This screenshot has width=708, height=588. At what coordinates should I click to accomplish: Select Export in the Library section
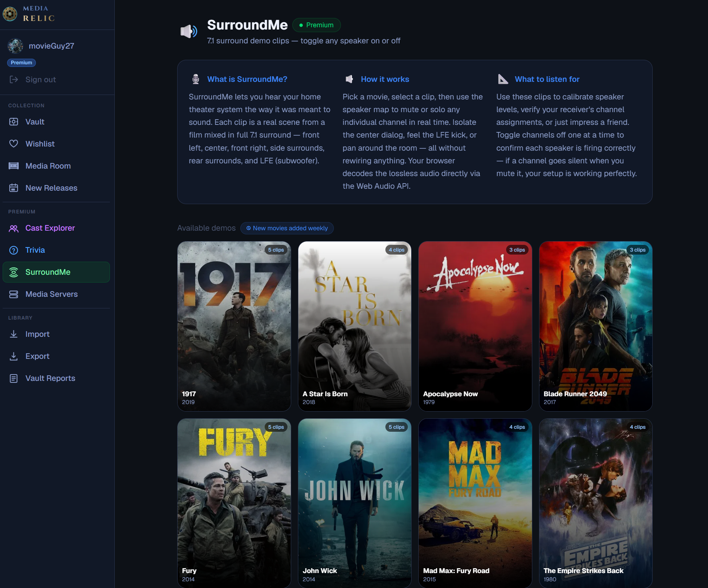tap(56, 356)
